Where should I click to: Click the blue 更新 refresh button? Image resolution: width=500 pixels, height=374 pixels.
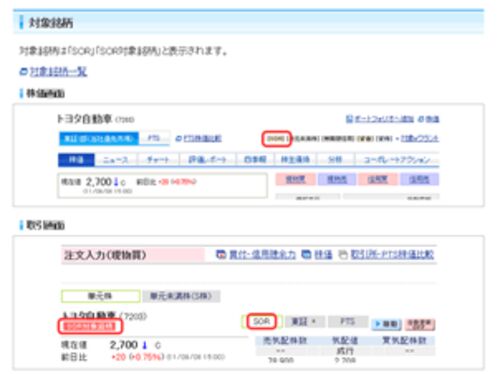(387, 324)
